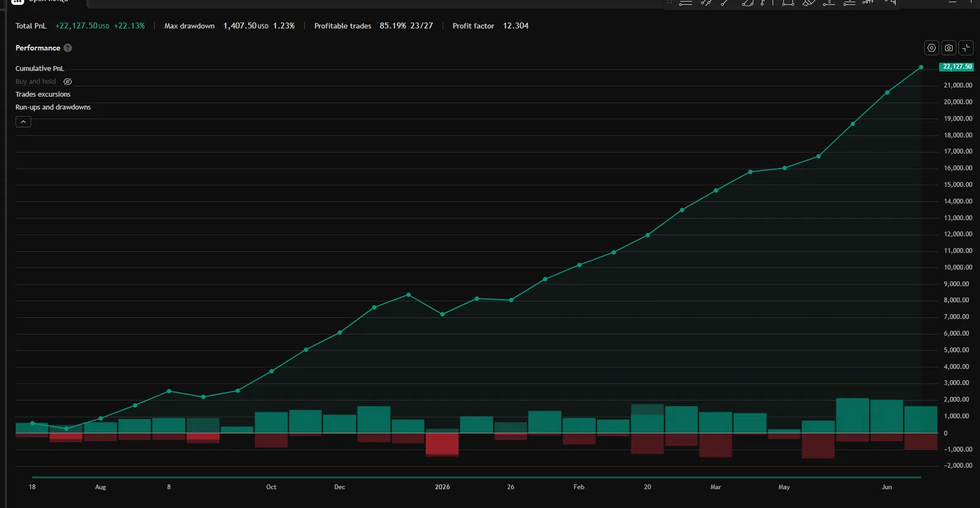Click the Profitable trades label

tap(343, 26)
